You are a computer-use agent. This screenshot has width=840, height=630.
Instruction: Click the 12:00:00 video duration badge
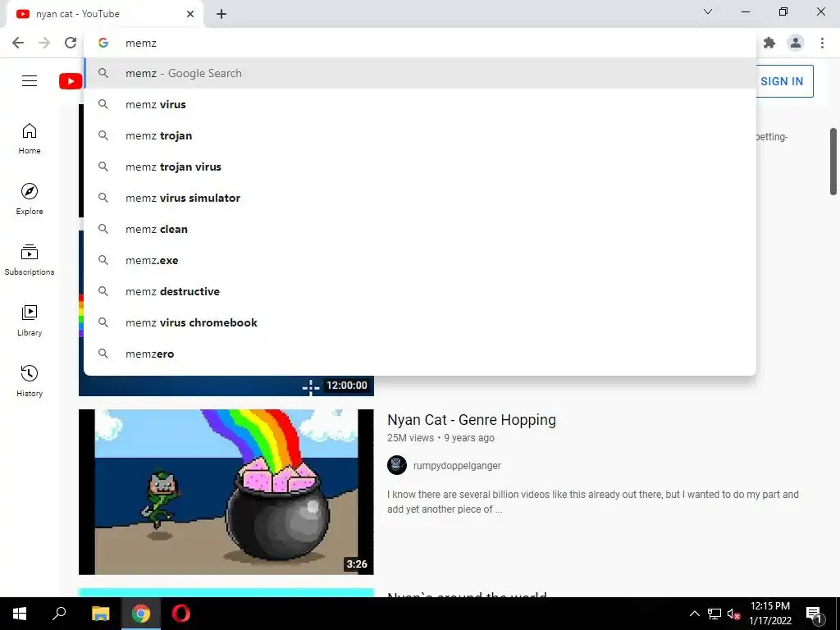347,386
